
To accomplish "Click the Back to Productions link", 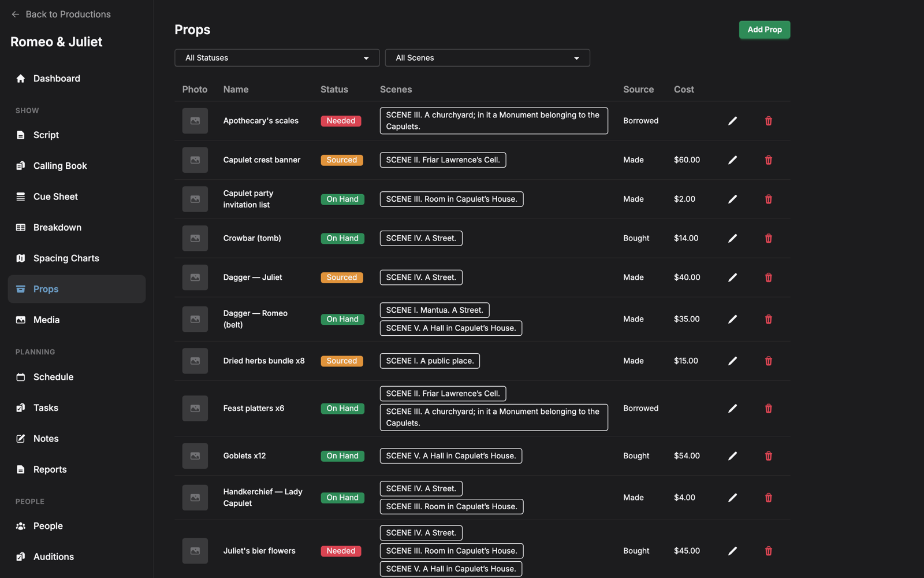I will tap(61, 14).
